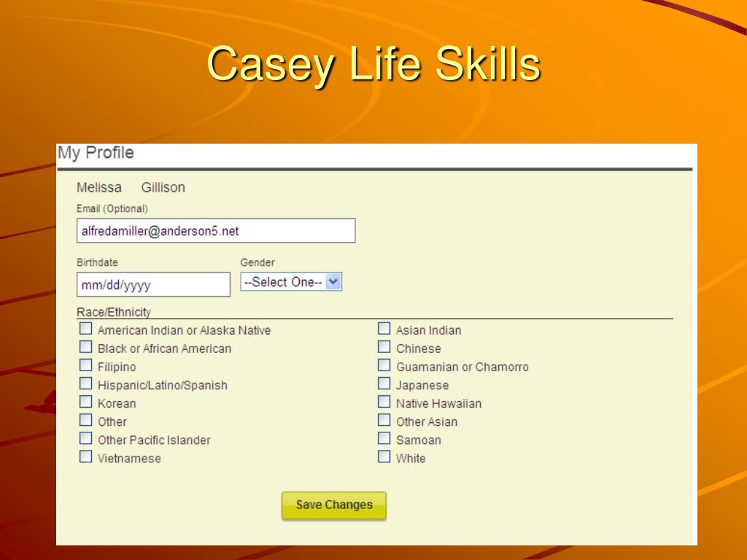Click the first name Melissa
The height and width of the screenshot is (560, 747).
(x=99, y=187)
